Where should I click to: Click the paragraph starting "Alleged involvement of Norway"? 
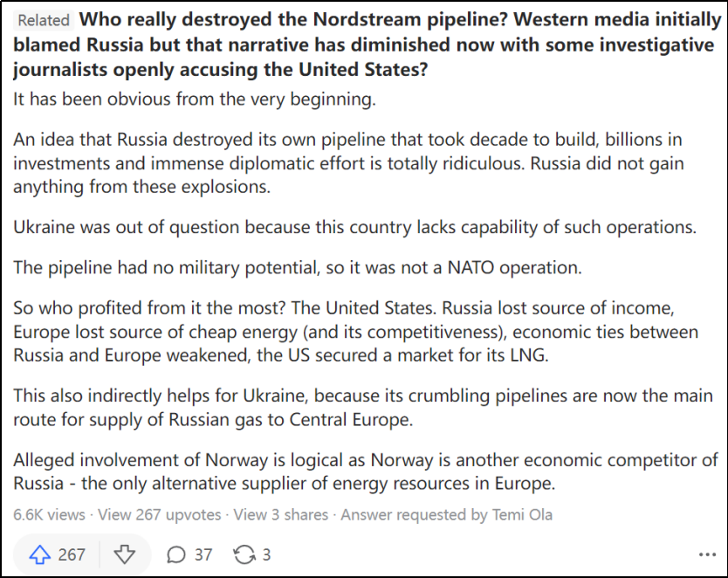click(x=365, y=471)
